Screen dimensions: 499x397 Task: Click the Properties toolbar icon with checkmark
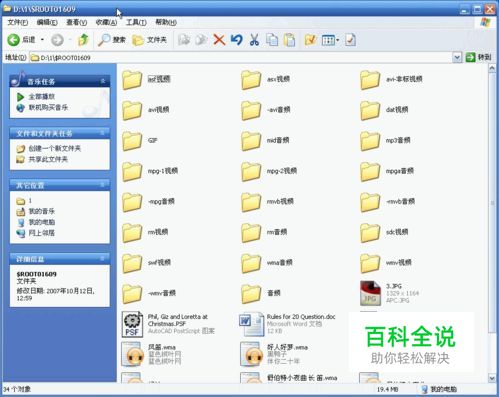(350, 40)
